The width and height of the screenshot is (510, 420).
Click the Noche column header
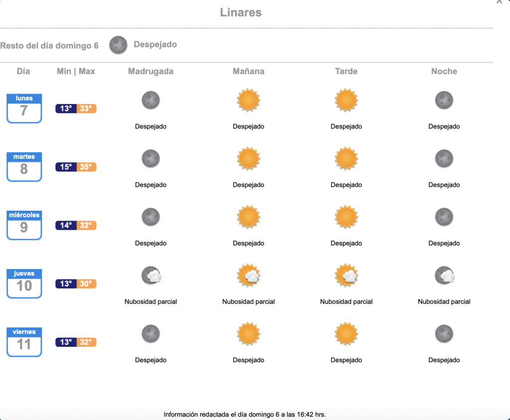pyautogui.click(x=444, y=71)
